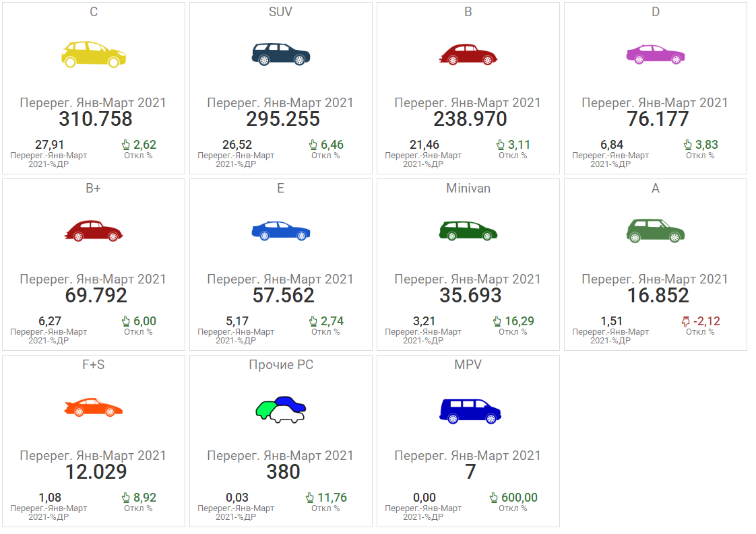Select the red B-segment car icon

tap(468, 55)
